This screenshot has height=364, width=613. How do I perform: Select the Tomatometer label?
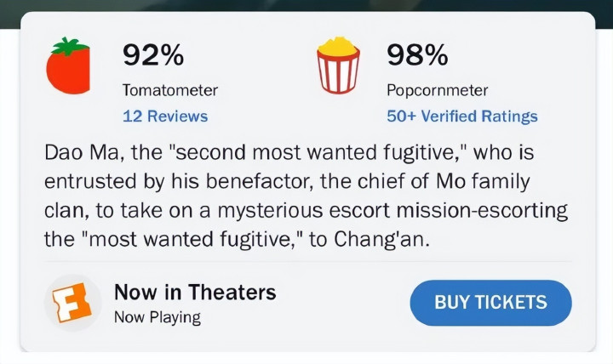tap(170, 90)
